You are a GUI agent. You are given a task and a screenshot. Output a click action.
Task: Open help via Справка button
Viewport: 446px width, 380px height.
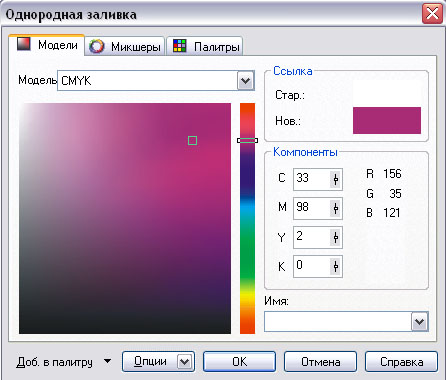(401, 361)
